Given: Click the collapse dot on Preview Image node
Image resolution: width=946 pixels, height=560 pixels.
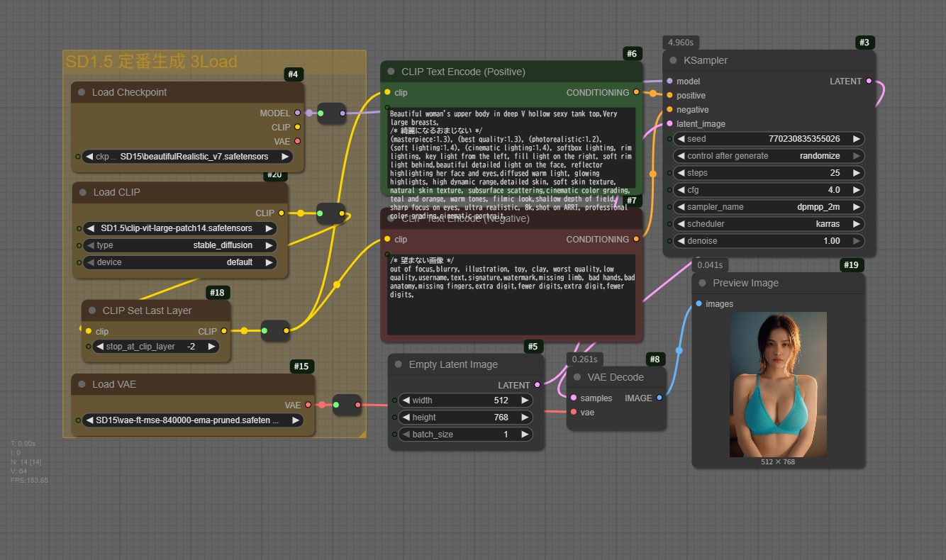Looking at the screenshot, I should (702, 283).
